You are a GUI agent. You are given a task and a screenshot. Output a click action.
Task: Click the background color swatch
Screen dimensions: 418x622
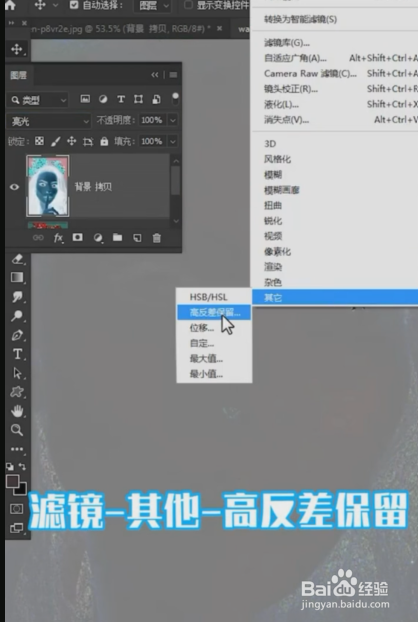click(x=22, y=490)
